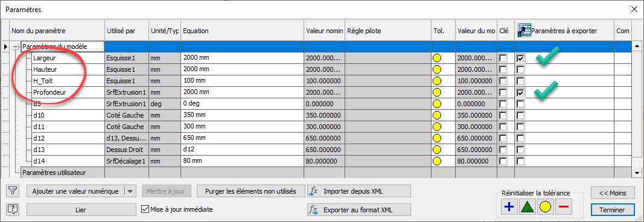Click the Dessus Droit cell for d13

pyautogui.click(x=127, y=150)
